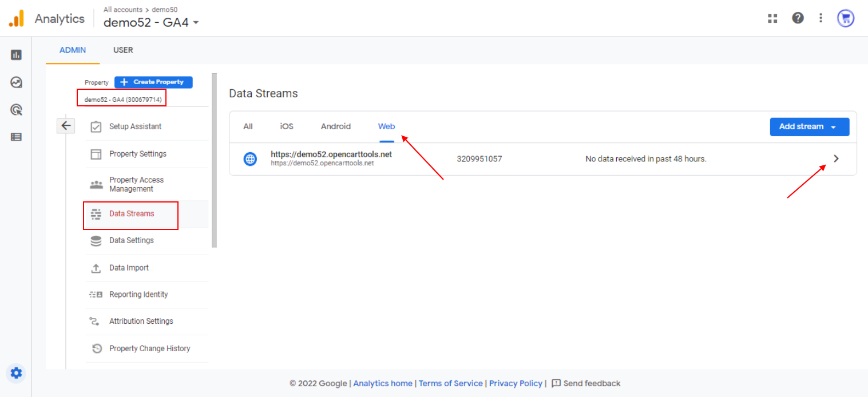The width and height of the screenshot is (868, 397).
Task: Open the three-dot more options menu
Action: (x=821, y=18)
